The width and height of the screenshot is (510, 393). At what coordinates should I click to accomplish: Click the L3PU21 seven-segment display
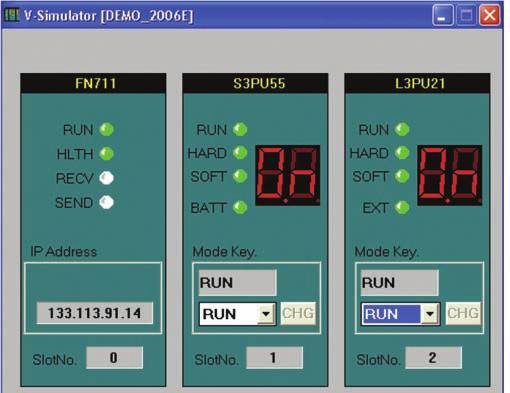point(450,175)
